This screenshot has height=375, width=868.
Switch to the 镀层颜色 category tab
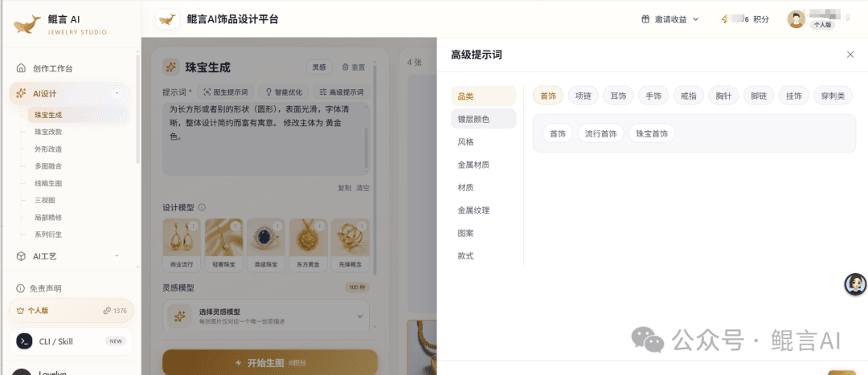pos(483,119)
